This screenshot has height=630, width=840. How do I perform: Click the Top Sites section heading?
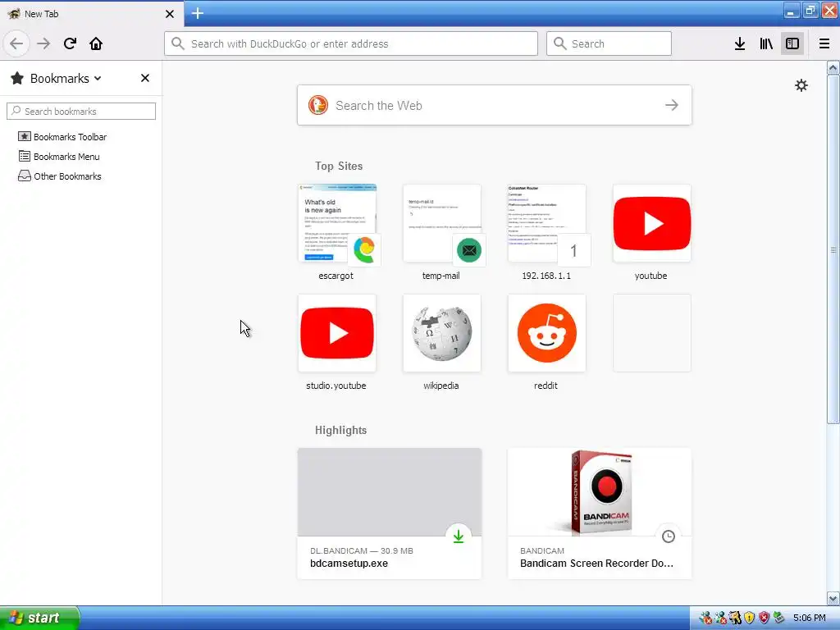(339, 166)
